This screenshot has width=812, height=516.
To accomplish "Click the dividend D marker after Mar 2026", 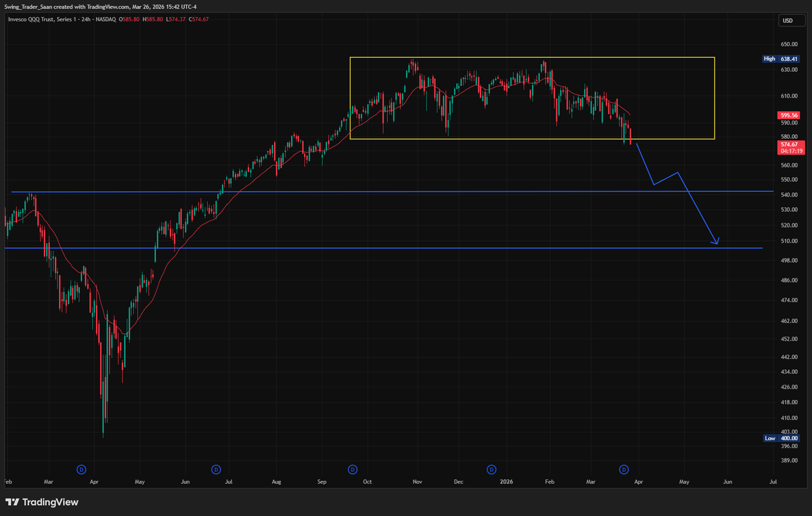I will tap(624, 469).
